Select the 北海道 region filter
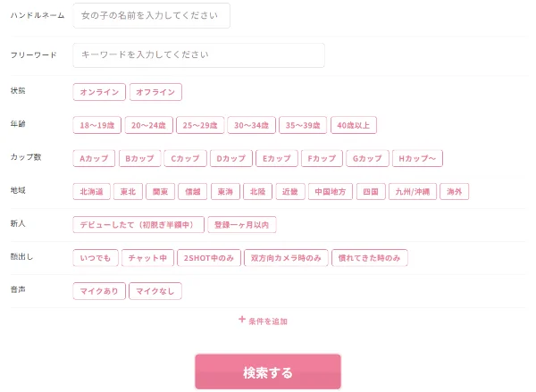The image size is (536, 392). click(x=93, y=191)
